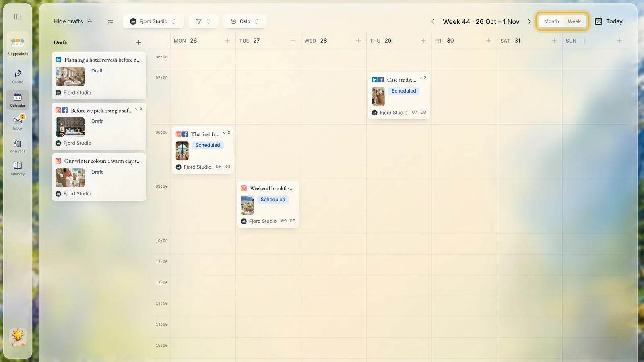644x362 pixels.
Task: Expand 'The first fr...' post platforms
Action: click(227, 132)
